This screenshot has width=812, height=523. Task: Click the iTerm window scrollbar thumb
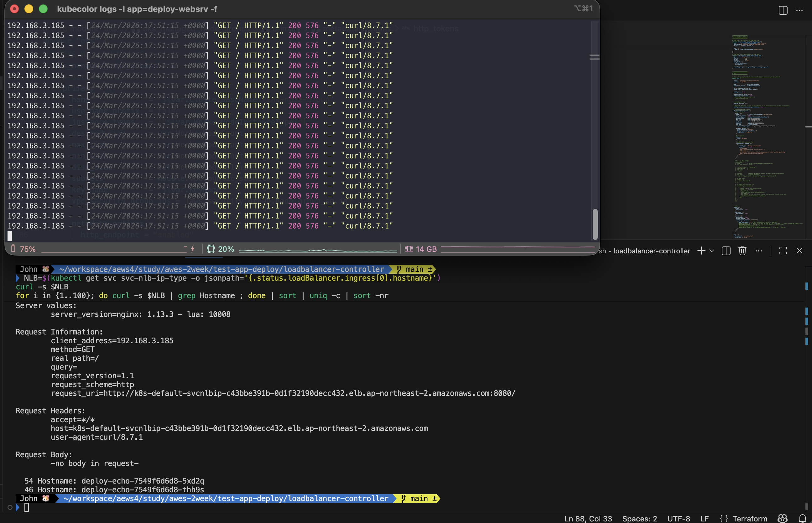[x=595, y=225]
